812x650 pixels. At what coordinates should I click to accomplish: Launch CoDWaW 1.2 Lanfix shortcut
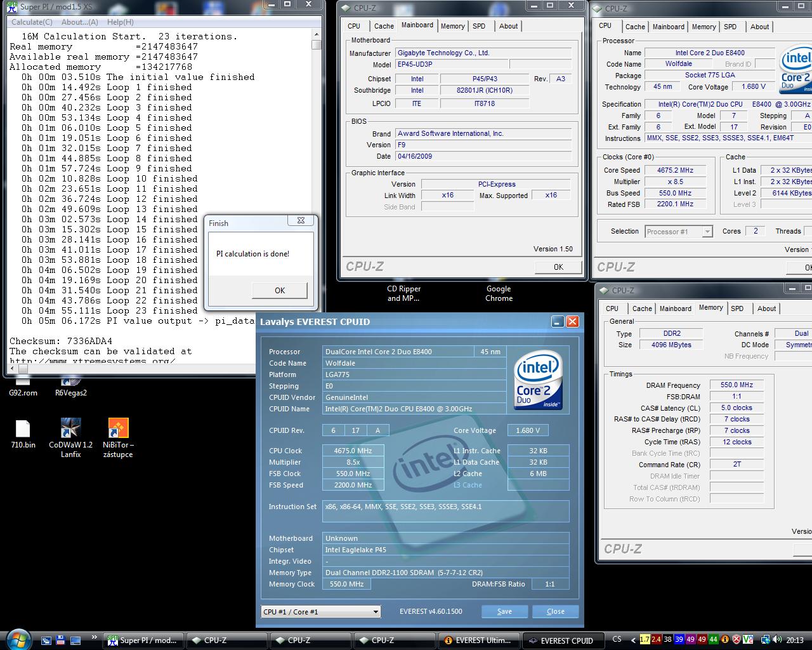(x=70, y=437)
